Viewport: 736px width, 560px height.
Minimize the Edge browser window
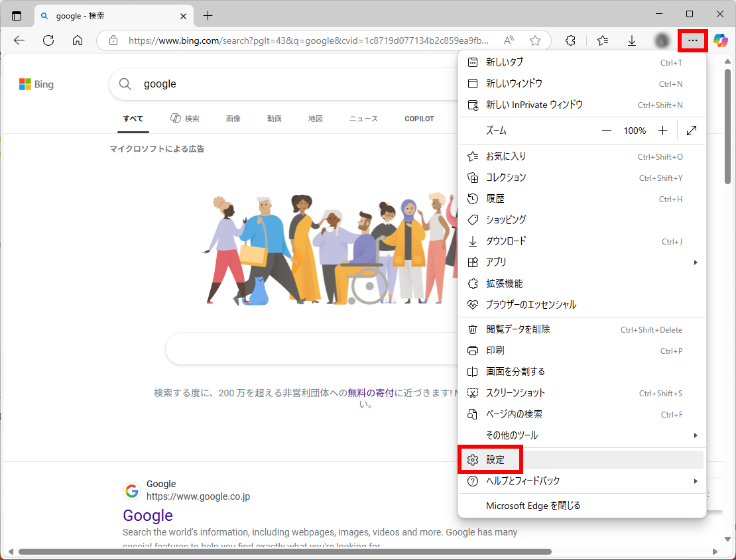click(x=659, y=14)
